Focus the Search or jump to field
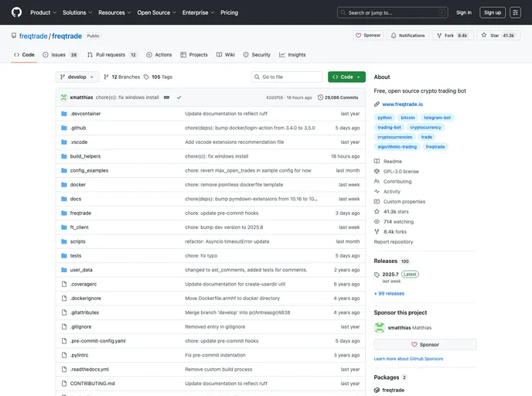 393,12
